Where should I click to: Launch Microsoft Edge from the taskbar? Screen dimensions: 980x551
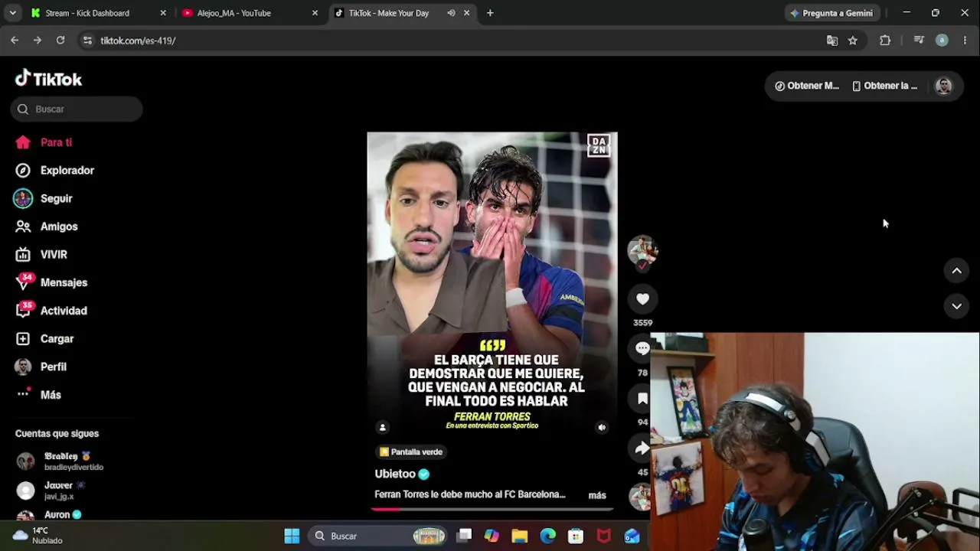[x=548, y=536]
